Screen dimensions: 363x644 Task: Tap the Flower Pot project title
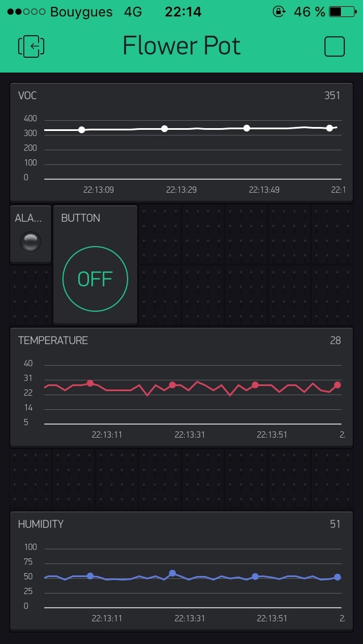click(181, 46)
